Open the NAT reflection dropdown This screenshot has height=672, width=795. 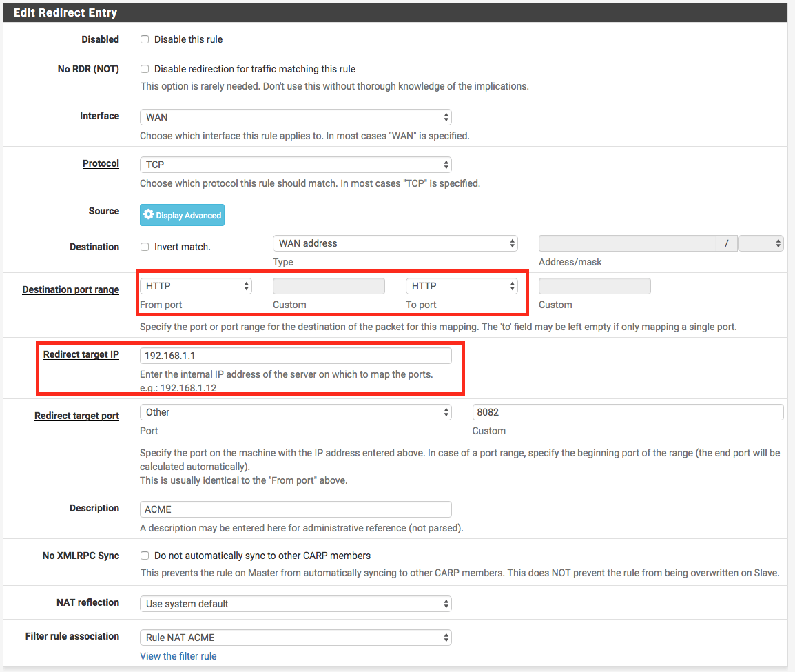coord(296,604)
